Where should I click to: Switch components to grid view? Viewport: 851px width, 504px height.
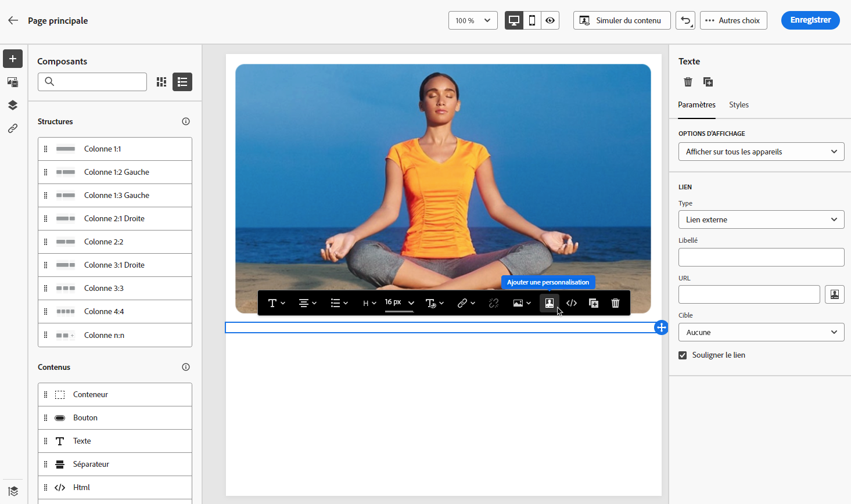pos(161,82)
